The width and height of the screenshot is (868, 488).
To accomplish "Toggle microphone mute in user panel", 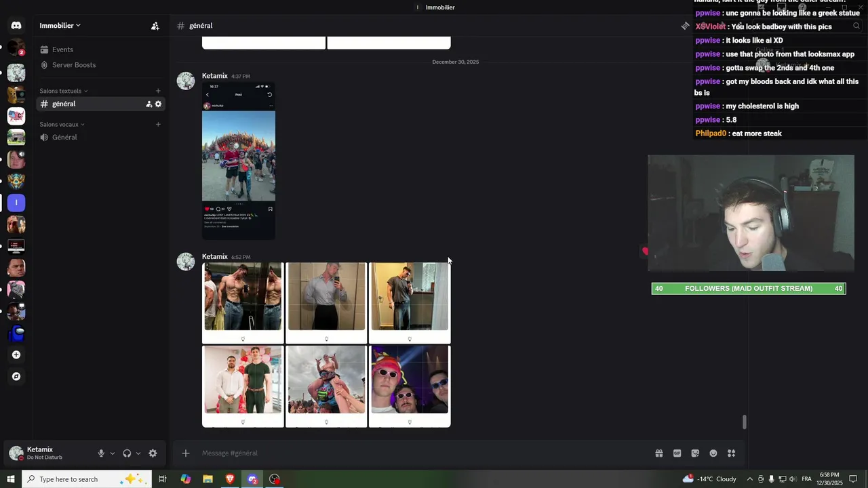I will tap(101, 453).
